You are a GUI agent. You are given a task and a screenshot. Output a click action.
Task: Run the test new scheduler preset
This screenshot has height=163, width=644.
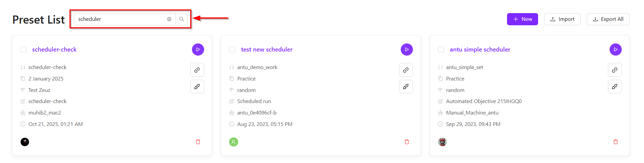coord(407,50)
